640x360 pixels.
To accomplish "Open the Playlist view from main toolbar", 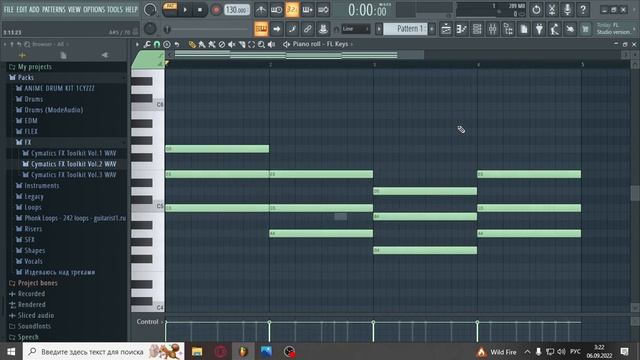I will (446, 29).
